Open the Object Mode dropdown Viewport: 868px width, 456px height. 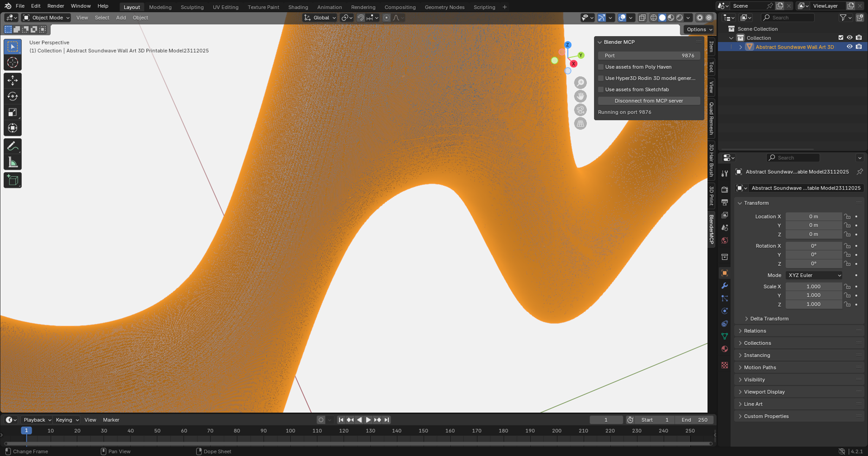[x=46, y=17]
